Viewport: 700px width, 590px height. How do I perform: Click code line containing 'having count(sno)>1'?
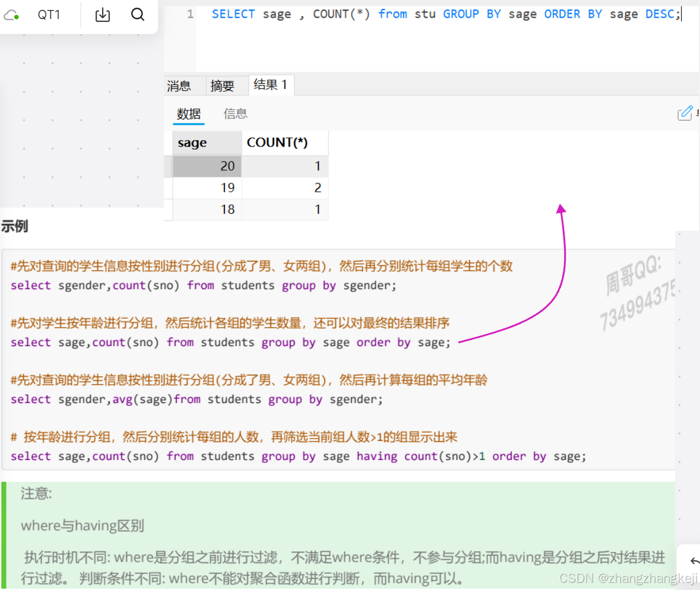[298, 456]
